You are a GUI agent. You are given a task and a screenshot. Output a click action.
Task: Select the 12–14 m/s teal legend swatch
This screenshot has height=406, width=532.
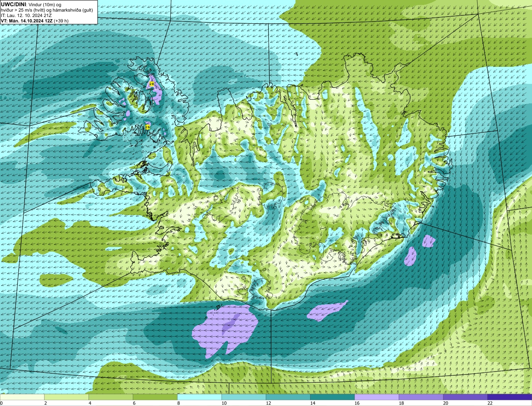(x=288, y=397)
